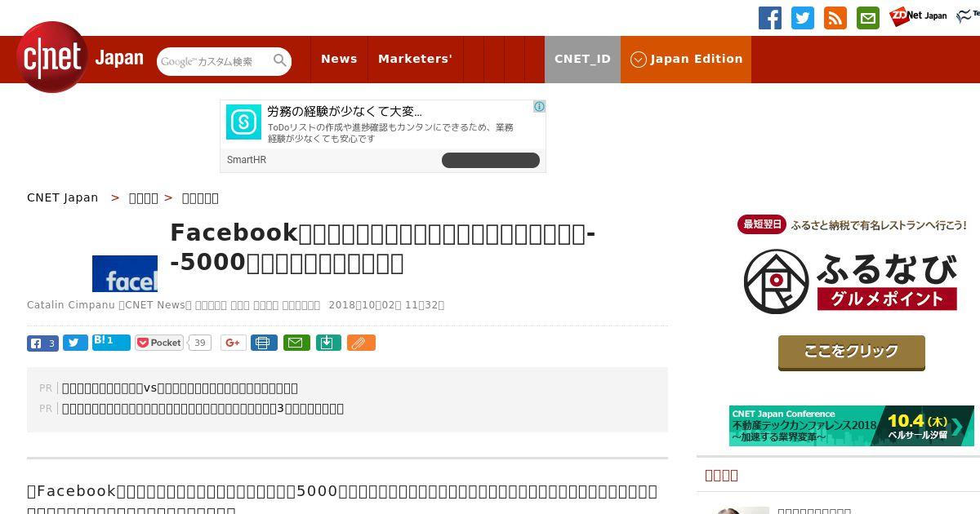Click the AdChoices info icon on ad

point(539,106)
